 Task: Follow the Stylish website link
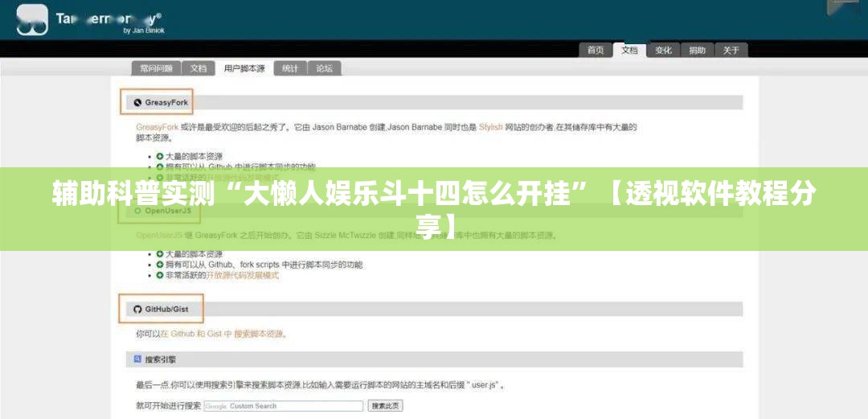tap(490, 127)
